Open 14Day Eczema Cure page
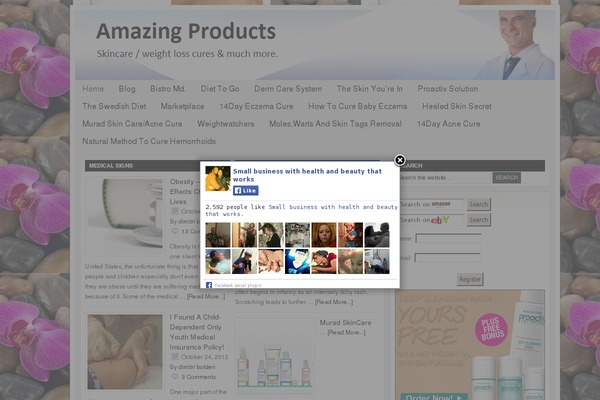The width and height of the screenshot is (600, 400). (x=256, y=106)
